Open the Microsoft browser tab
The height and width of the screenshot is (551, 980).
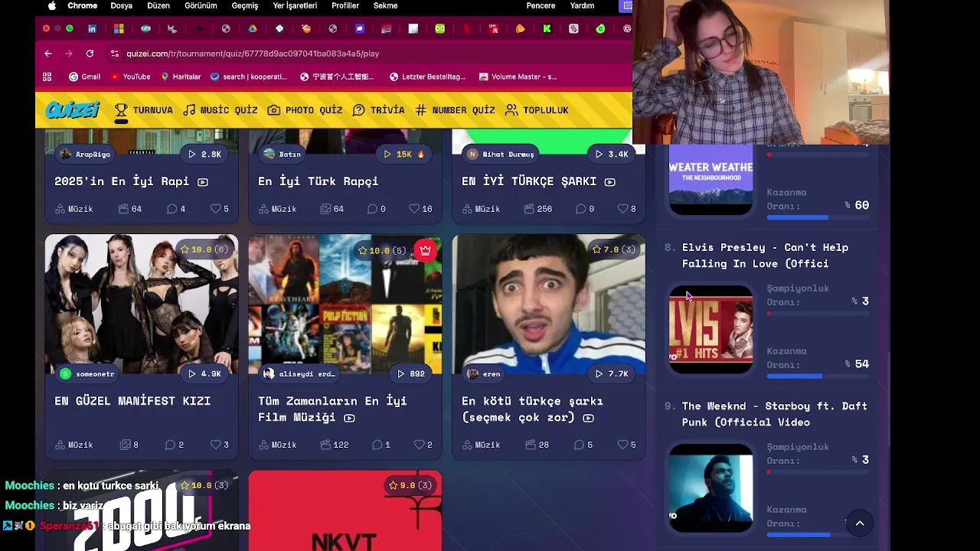[119, 29]
